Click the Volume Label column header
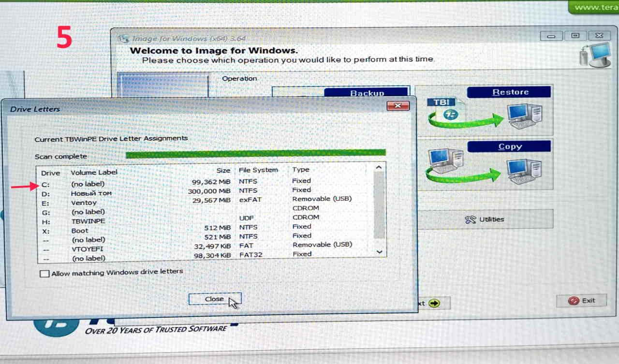Screen dimensions: 619x364 [94, 172]
